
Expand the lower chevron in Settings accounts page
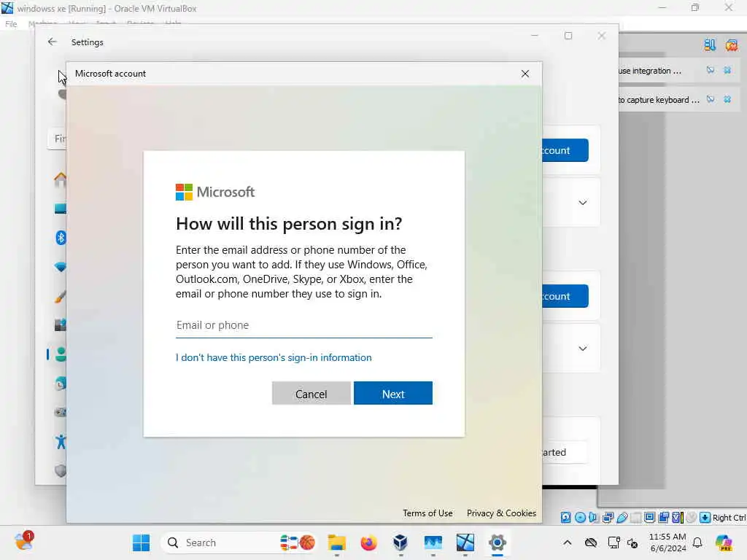(x=583, y=349)
